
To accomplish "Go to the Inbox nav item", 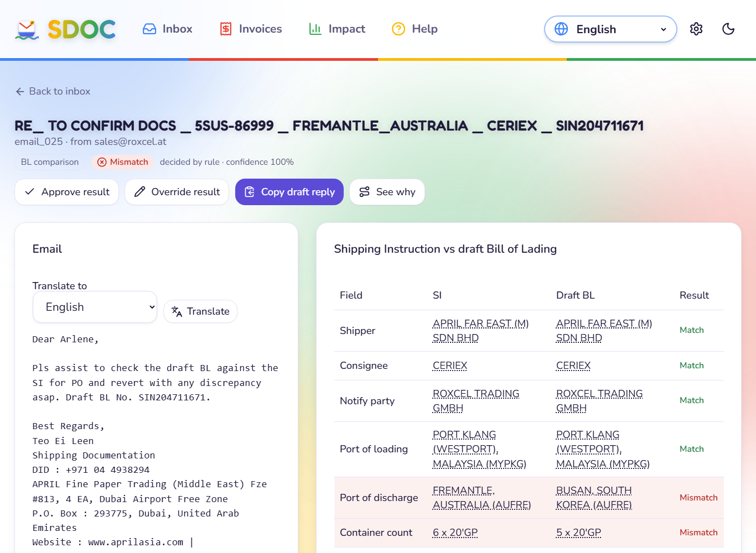I will click(x=168, y=29).
